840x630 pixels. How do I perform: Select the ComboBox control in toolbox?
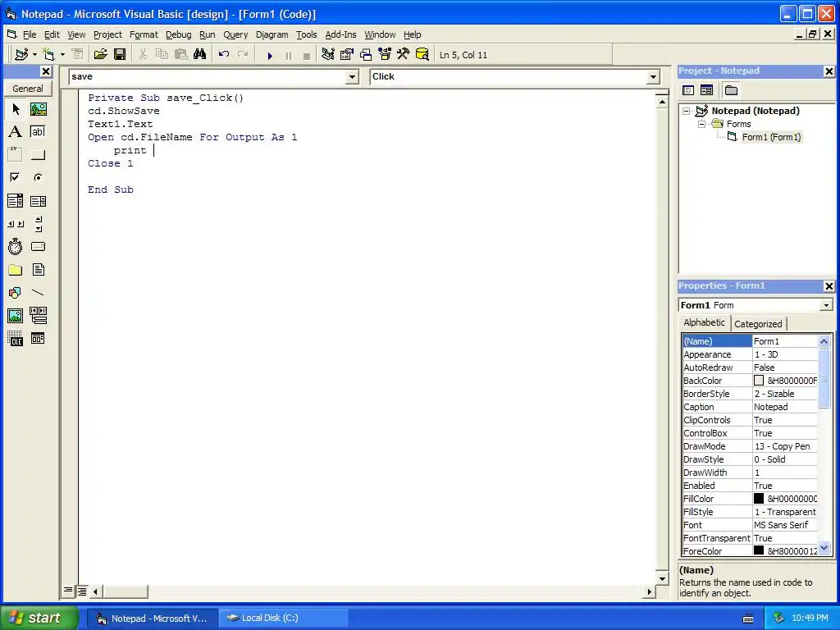pyautogui.click(x=16, y=201)
